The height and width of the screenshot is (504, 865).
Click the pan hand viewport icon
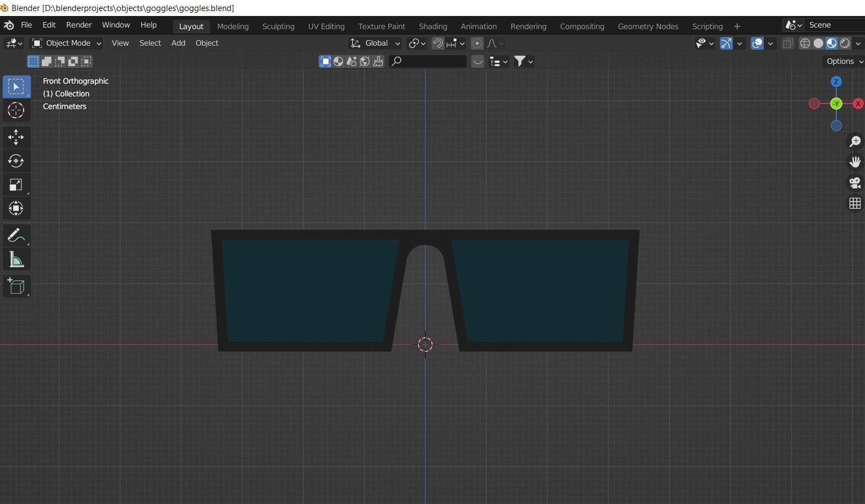855,162
